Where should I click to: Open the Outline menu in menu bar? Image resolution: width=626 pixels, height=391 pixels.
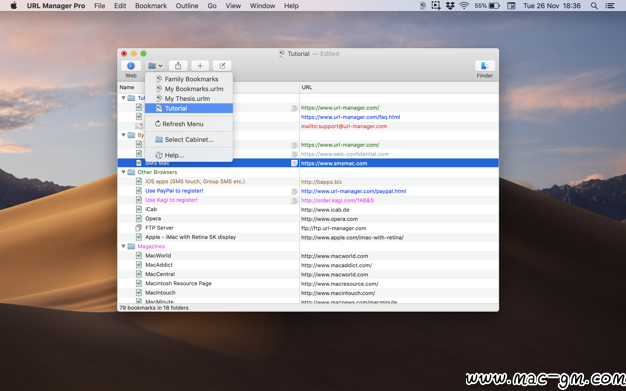187,6
